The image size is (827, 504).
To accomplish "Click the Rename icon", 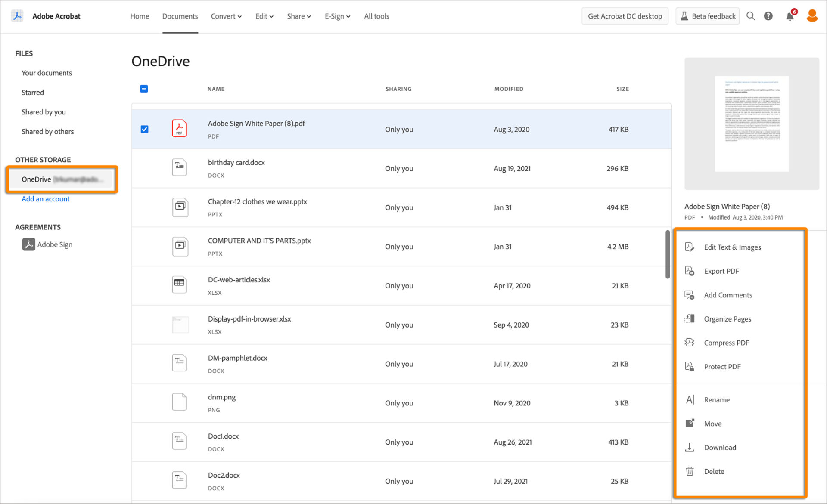I will click(690, 400).
